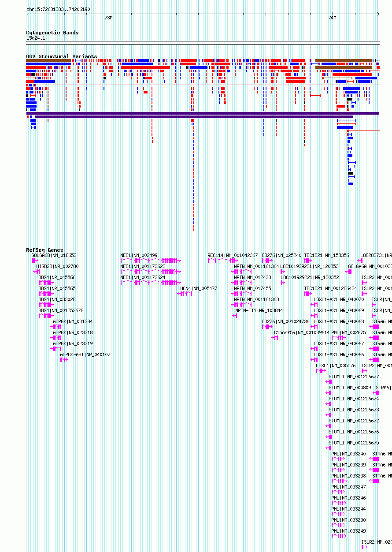Image resolution: width=392 pixels, height=552 pixels.
Task: Select the wide purple structural variant bar
Action: 203,113
